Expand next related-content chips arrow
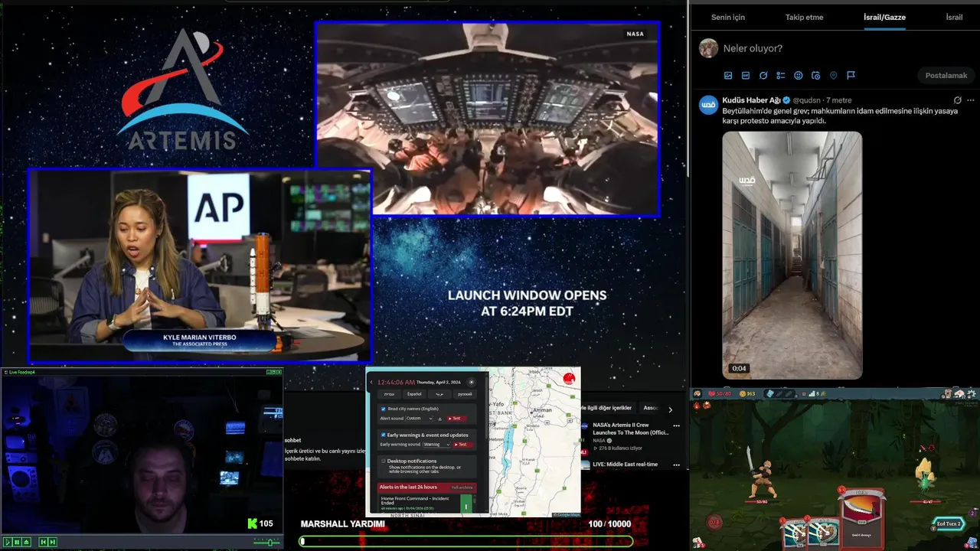 click(670, 409)
